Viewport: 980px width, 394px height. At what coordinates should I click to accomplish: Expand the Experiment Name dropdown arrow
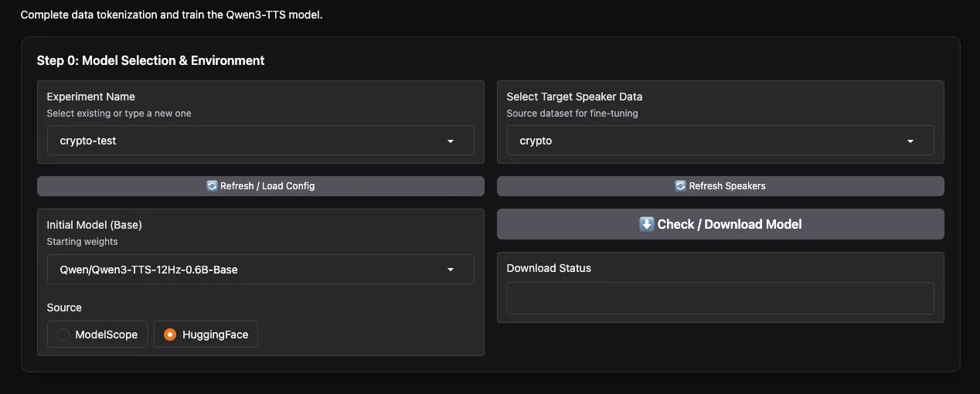coord(451,141)
